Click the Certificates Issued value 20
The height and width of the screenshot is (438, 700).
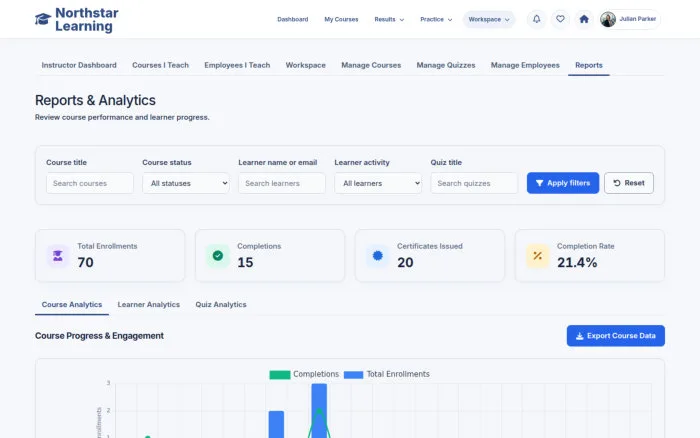405,263
